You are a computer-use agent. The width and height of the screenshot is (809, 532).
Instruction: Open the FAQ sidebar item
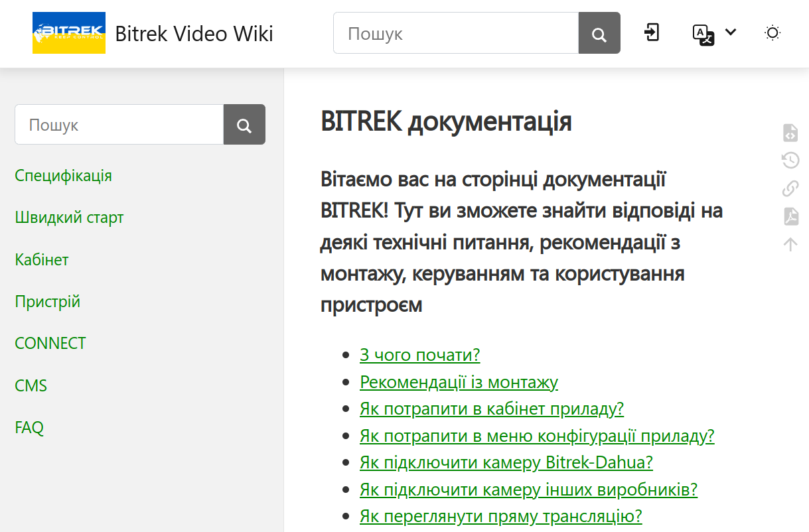(x=29, y=427)
